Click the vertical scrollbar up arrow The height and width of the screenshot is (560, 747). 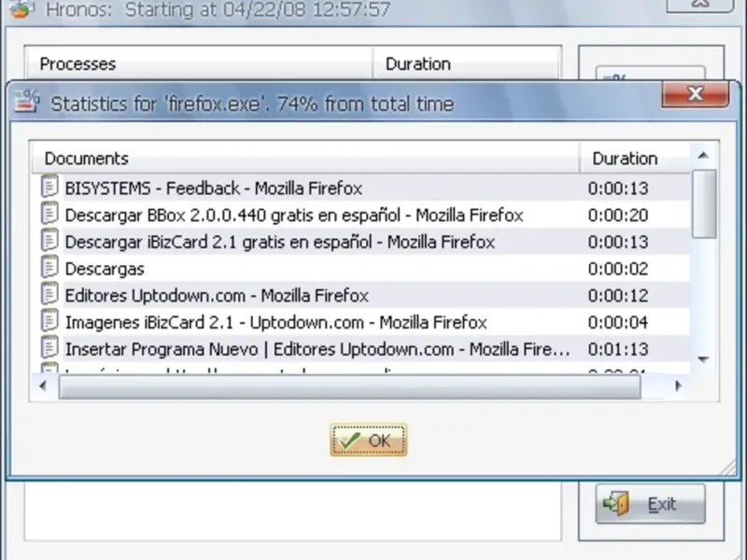(704, 156)
